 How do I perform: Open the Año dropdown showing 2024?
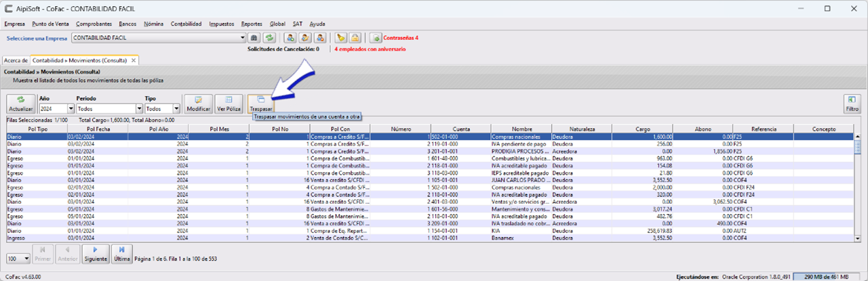[x=71, y=108]
